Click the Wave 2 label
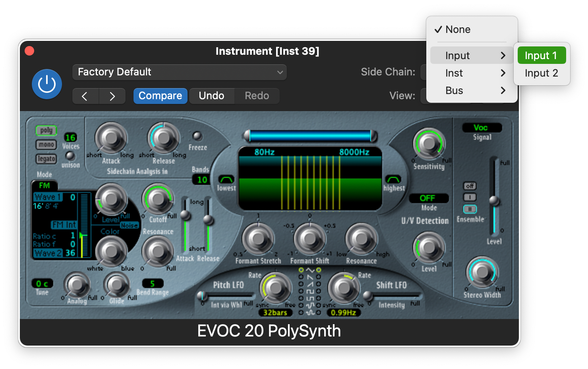 click(x=48, y=253)
